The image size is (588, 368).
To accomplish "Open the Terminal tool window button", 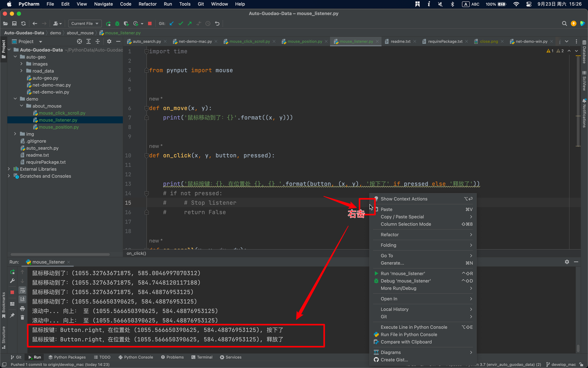I will (x=202, y=357).
